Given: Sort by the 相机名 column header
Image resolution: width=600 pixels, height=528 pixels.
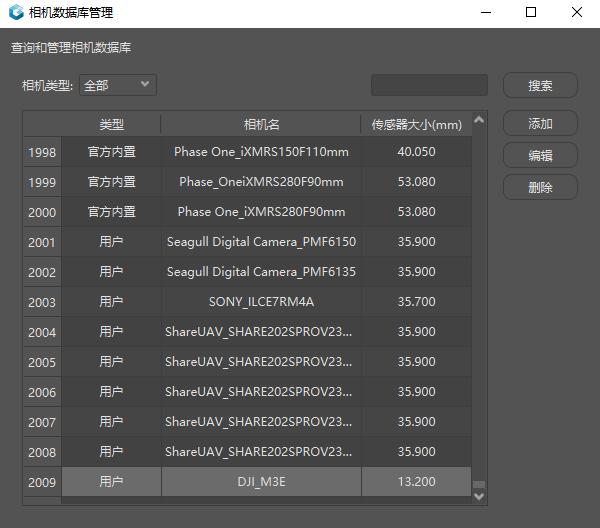Looking at the screenshot, I should (261, 124).
